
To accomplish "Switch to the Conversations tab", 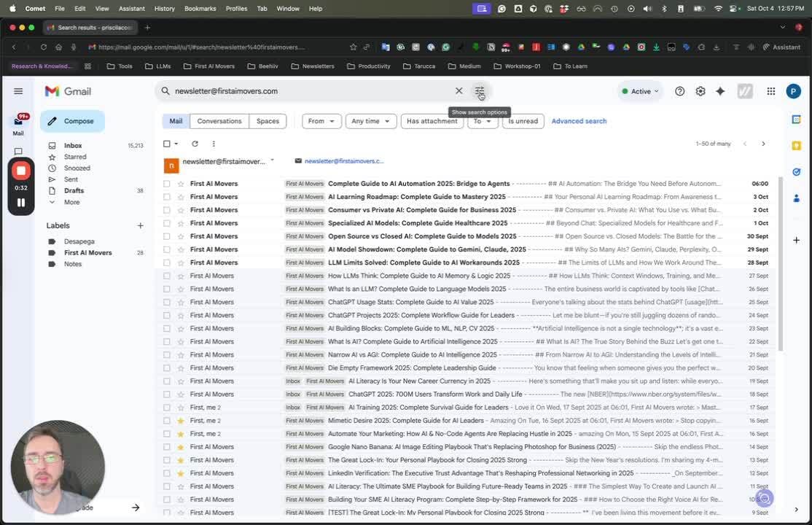I will (219, 121).
